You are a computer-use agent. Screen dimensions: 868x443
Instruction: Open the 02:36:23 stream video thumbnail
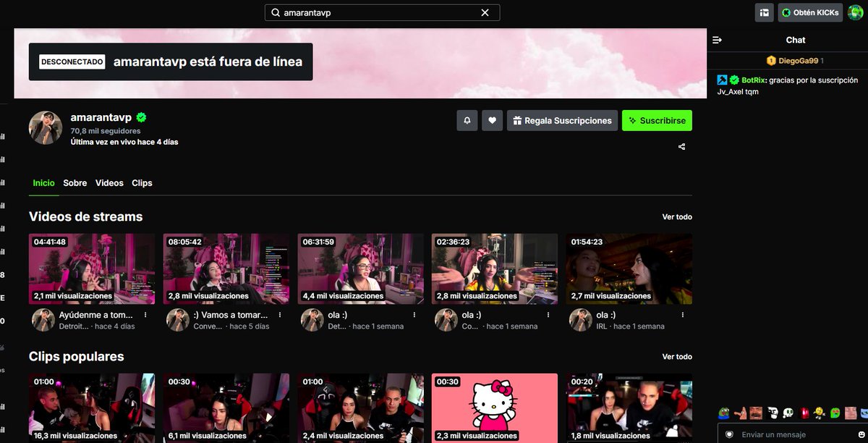(495, 268)
